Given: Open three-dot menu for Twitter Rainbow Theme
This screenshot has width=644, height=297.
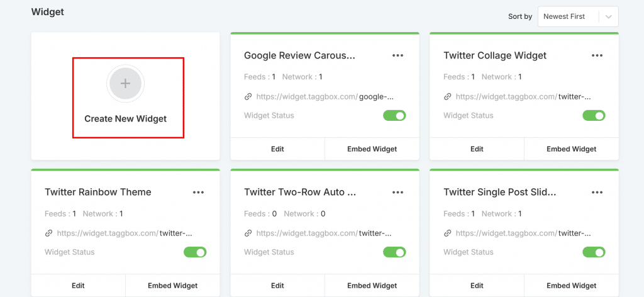Looking at the screenshot, I should [198, 192].
